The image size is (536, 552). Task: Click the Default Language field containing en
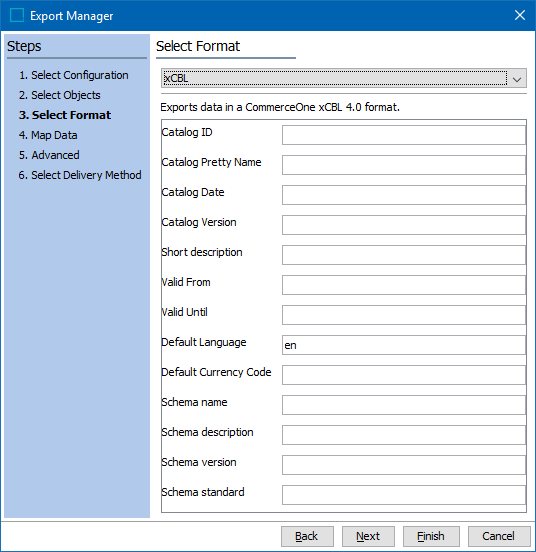[x=404, y=345]
